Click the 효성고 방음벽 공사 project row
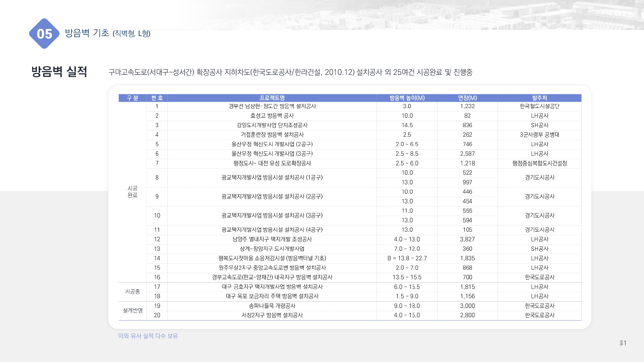This screenshot has height=362, width=644. [x=272, y=116]
